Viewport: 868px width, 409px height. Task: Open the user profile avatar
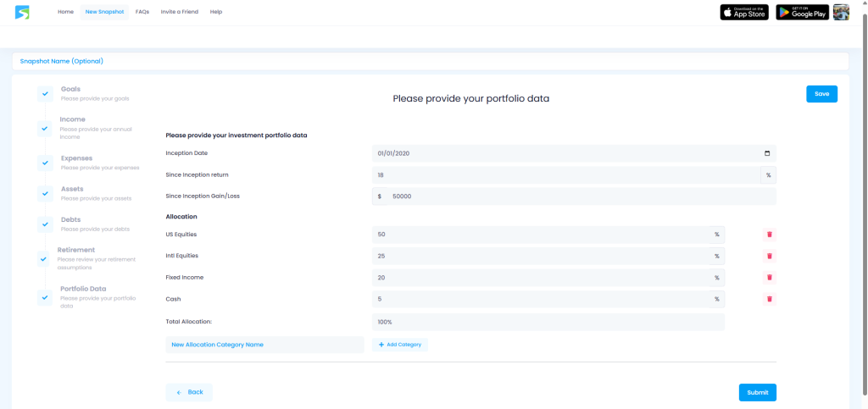tap(841, 12)
